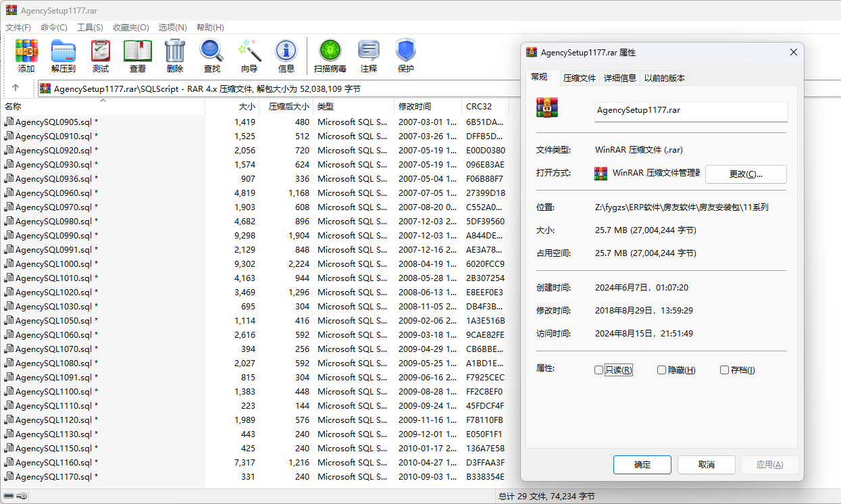Click the drive icon in status bar

click(x=9, y=496)
